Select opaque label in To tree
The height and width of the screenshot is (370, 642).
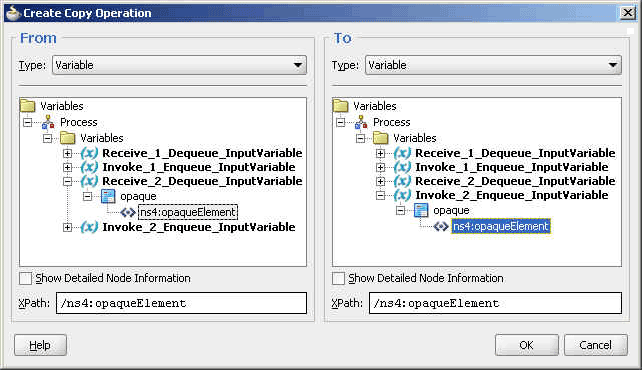click(451, 210)
